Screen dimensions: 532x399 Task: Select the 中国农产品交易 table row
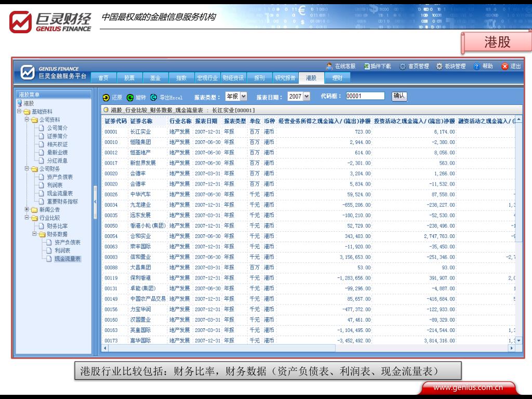coord(309,299)
